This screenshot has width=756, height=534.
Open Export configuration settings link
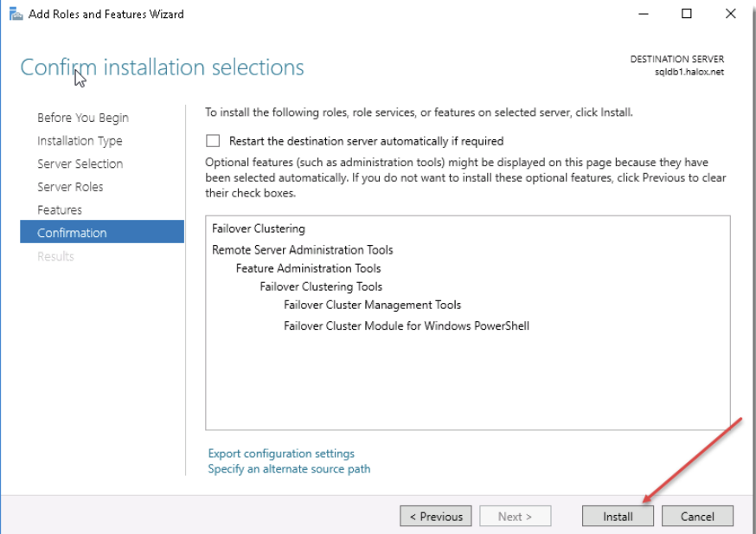click(x=281, y=454)
